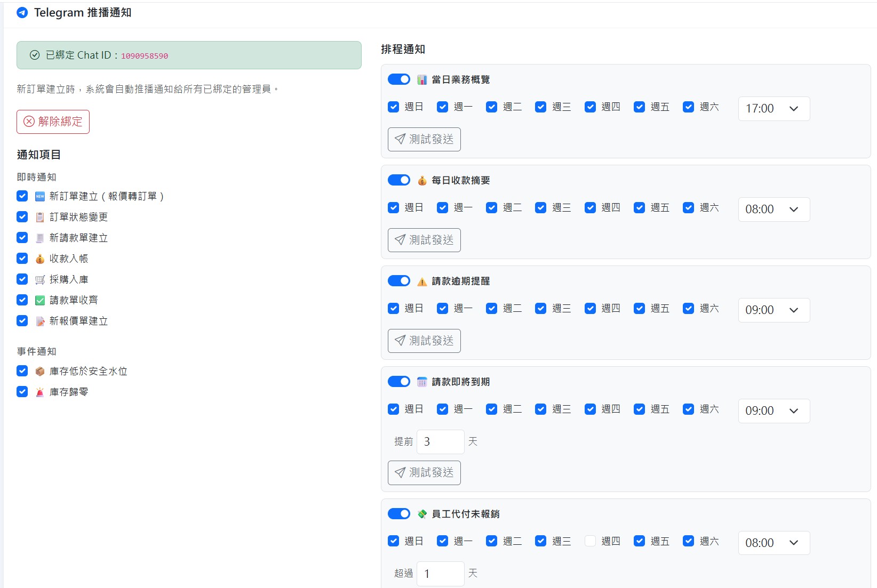This screenshot has width=877, height=588.
Task: Uncheck 週二 in 當日業務概覽 row
Action: point(492,107)
